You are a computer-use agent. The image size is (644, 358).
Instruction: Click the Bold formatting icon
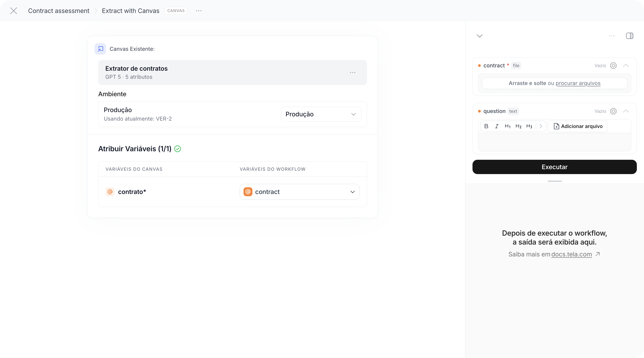click(486, 126)
